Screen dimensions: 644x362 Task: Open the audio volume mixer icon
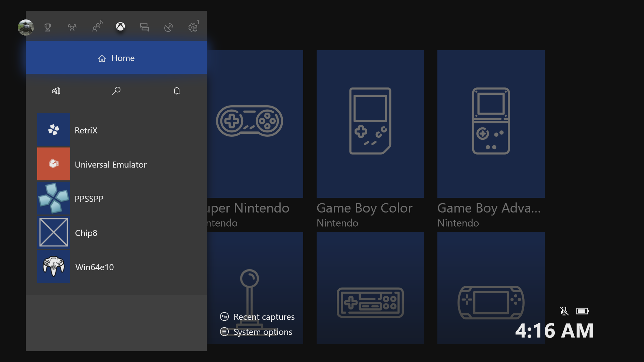tap(56, 91)
